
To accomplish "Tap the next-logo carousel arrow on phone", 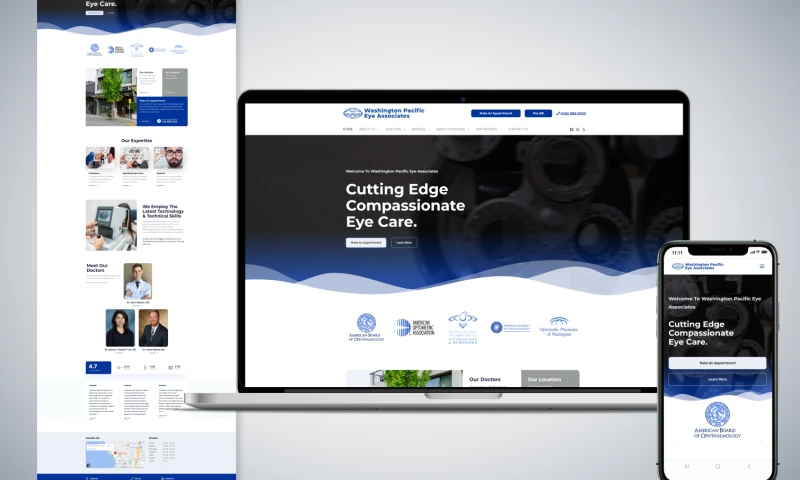I will coord(760,442).
